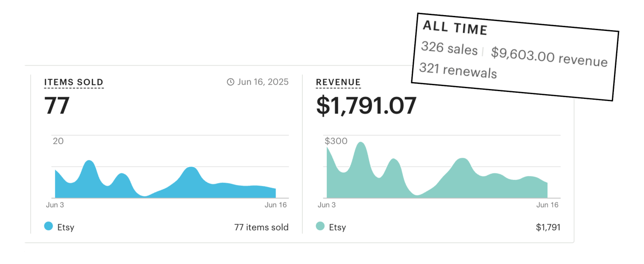Click the blue Etsy legend dot
Screen dimensions: 644x264
pyautogui.click(x=49, y=226)
